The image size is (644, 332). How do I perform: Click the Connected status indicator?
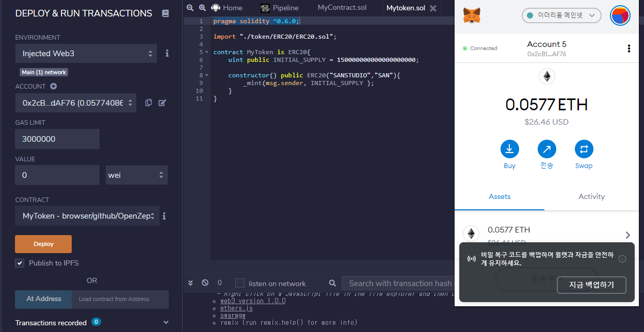(x=480, y=48)
